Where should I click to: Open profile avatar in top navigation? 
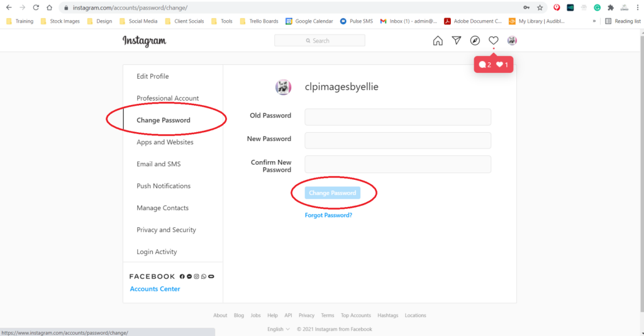click(x=512, y=40)
